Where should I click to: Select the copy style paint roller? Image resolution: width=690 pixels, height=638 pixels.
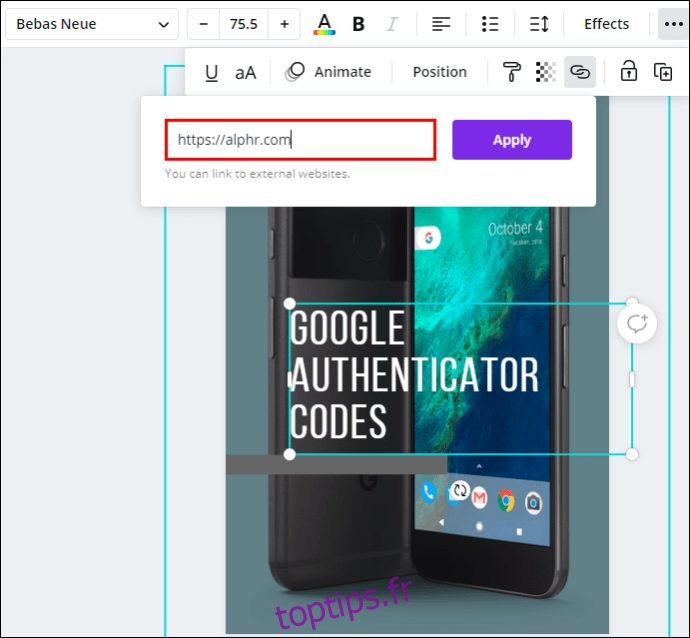point(512,72)
